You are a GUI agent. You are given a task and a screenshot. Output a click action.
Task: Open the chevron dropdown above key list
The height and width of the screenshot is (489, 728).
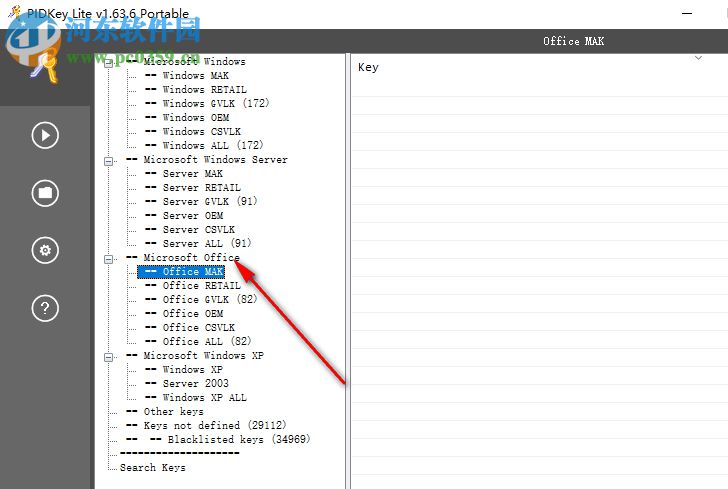tap(698, 58)
